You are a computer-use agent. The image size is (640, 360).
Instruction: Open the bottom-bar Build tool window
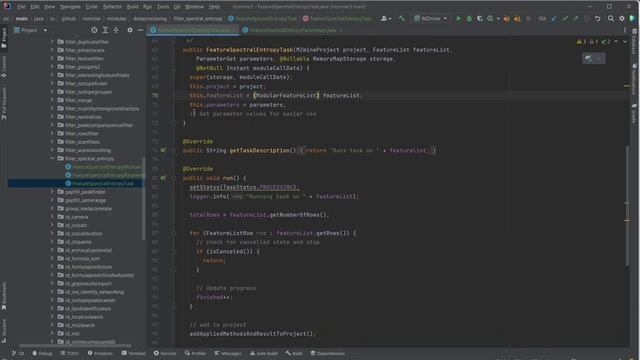(x=294, y=353)
